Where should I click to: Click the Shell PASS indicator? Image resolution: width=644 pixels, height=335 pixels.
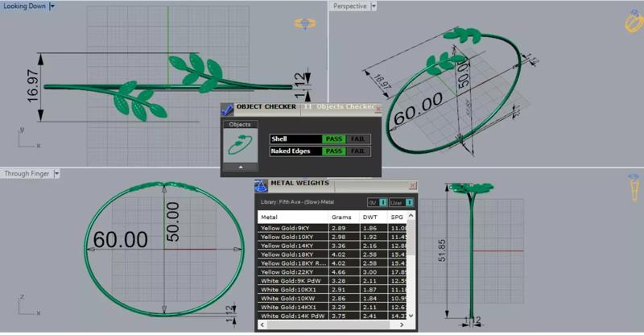(x=333, y=139)
